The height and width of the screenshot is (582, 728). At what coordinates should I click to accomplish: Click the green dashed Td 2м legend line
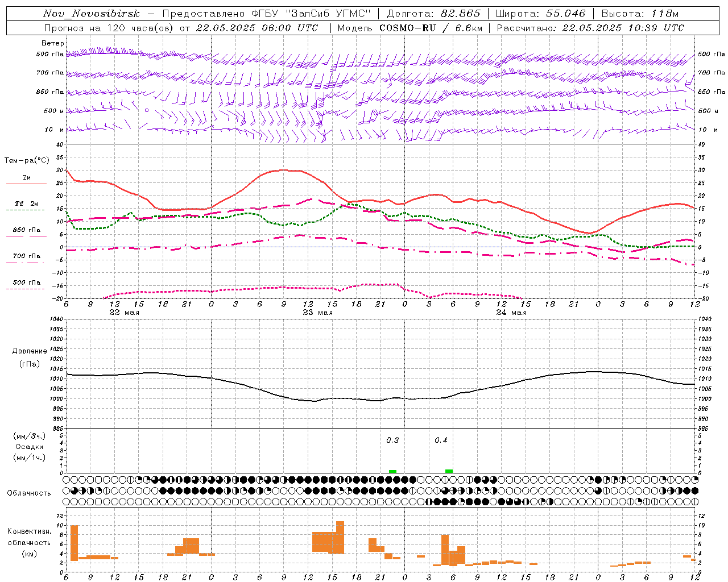pos(25,210)
